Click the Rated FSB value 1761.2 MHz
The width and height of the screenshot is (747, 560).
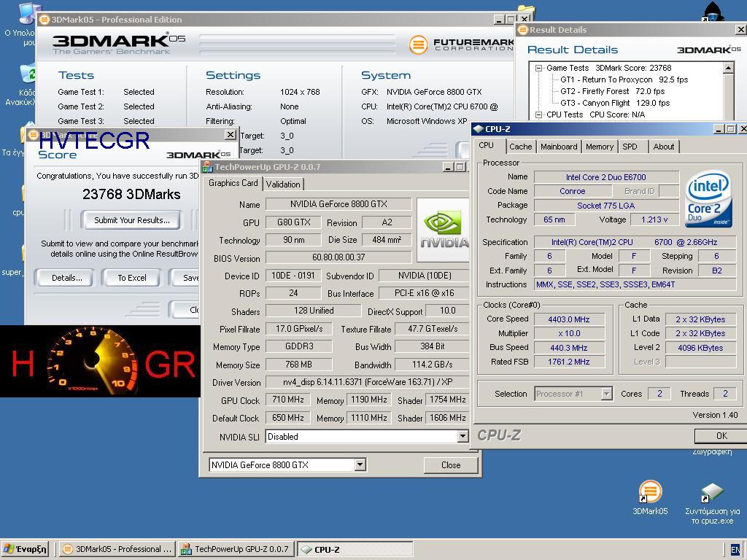[x=569, y=362]
